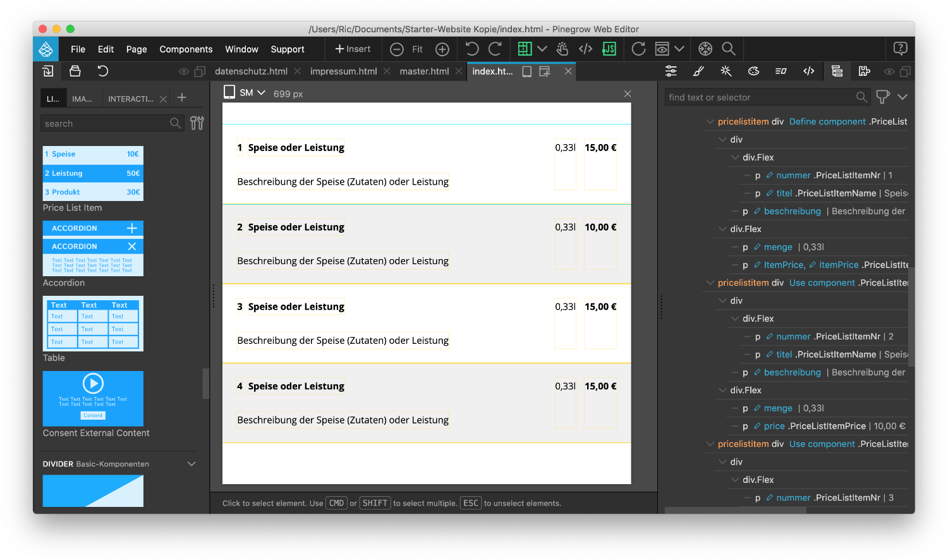This screenshot has height=560, width=948.
Task: Switch to the impressum.html tab
Action: click(343, 71)
